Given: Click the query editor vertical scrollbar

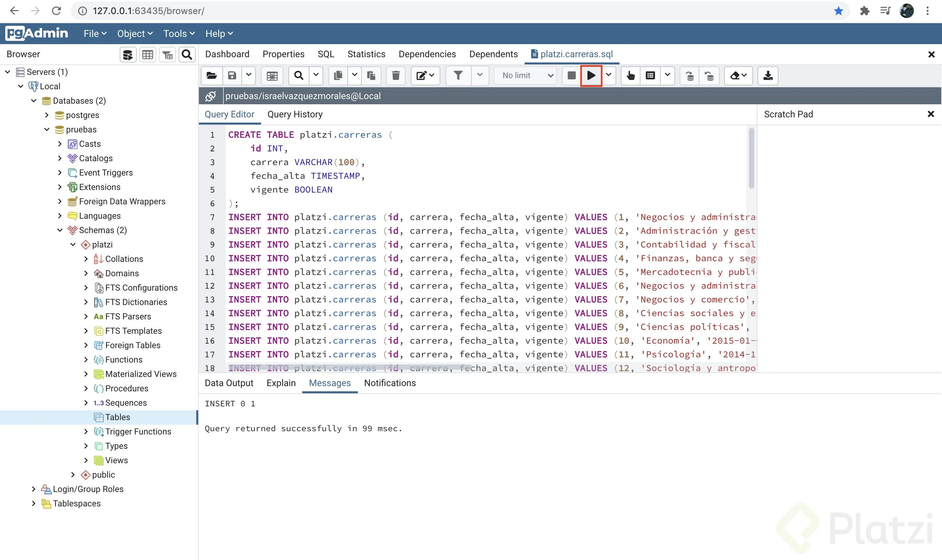Looking at the screenshot, I should [751, 159].
